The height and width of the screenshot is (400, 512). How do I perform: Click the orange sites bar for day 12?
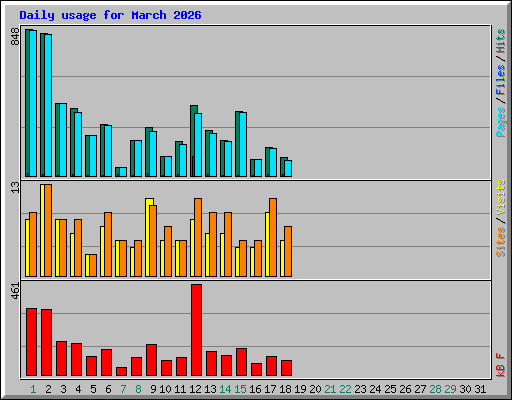pyautogui.click(x=198, y=237)
